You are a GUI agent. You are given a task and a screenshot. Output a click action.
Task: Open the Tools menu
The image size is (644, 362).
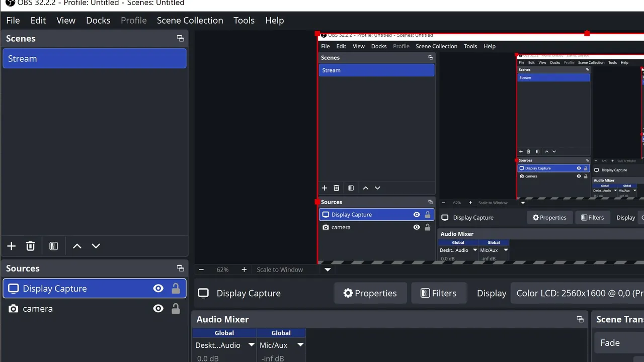[244, 20]
